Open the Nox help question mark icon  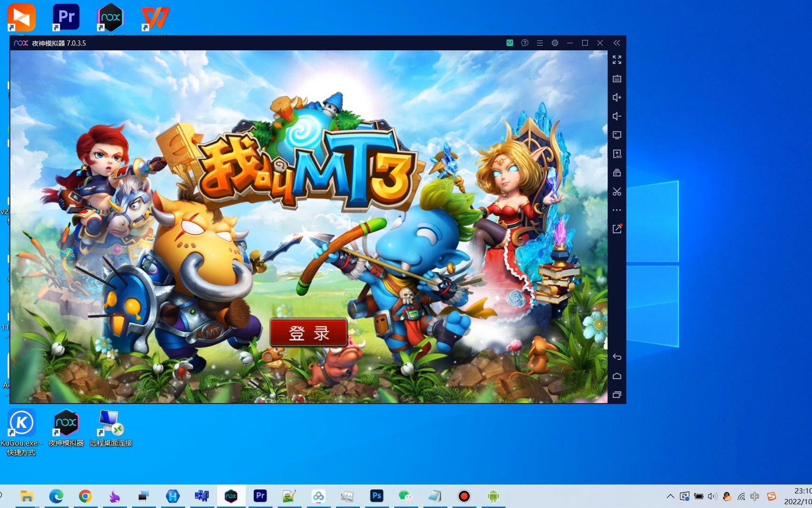525,43
